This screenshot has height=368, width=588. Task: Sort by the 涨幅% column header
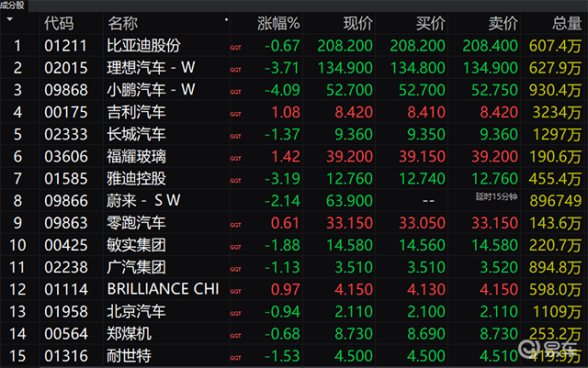point(278,23)
